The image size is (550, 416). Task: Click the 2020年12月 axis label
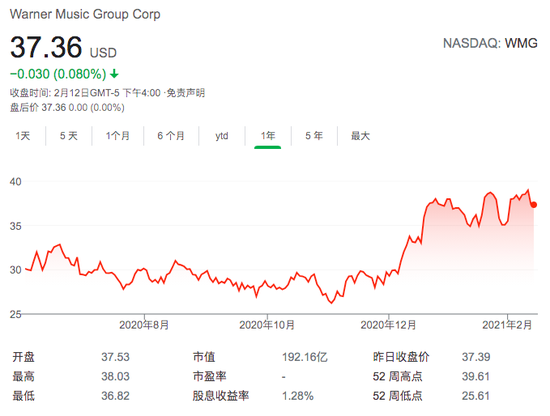pyautogui.click(x=388, y=325)
